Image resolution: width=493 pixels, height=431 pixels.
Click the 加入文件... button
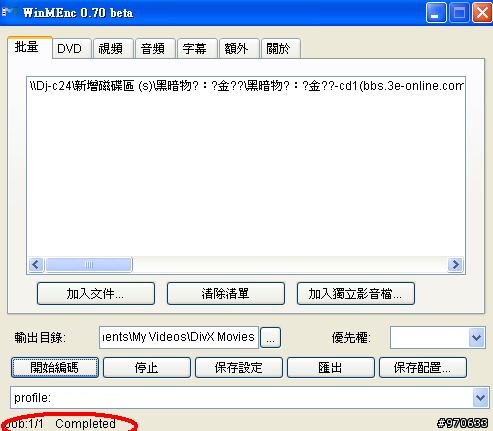point(96,294)
